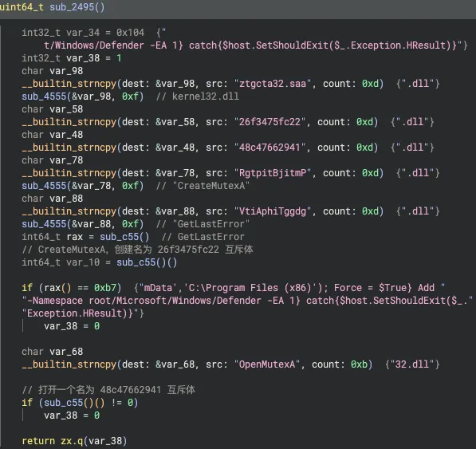Click var_58 char declaration

point(52,109)
